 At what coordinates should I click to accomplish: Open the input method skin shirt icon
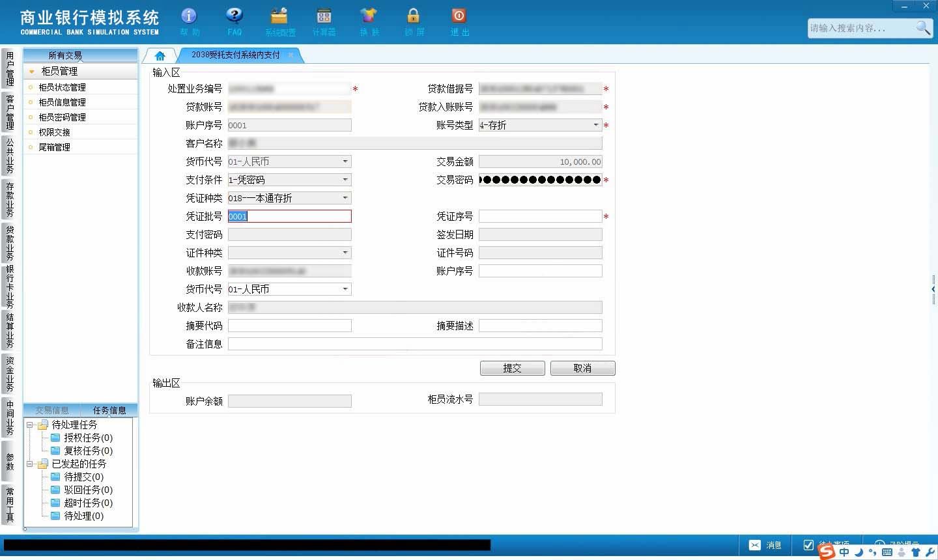916,552
